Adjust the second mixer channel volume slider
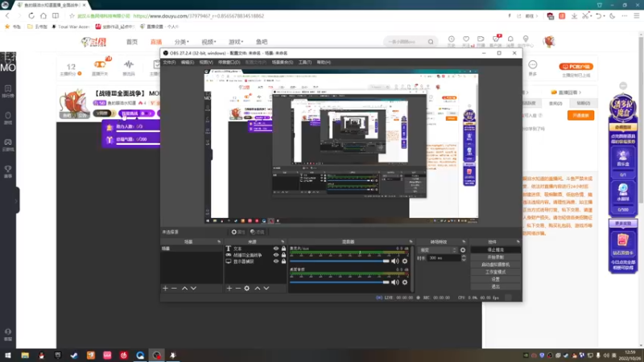This screenshot has width=644, height=362. click(339, 282)
